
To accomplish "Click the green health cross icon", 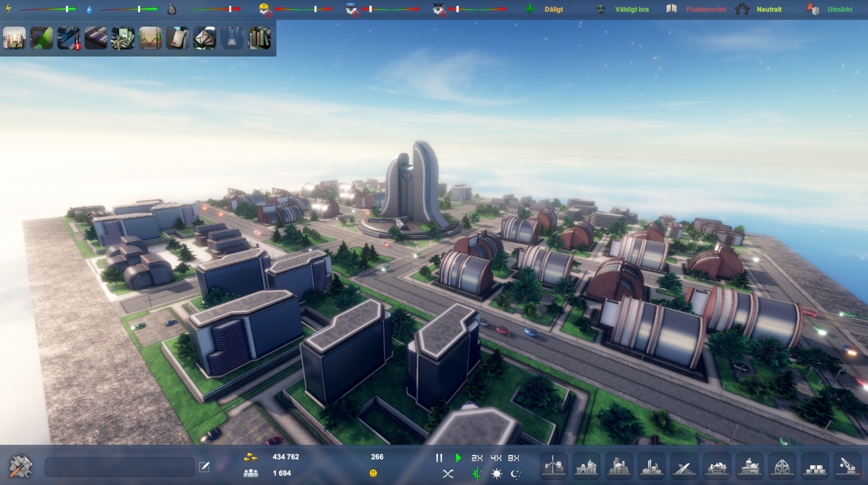I will point(530,9).
